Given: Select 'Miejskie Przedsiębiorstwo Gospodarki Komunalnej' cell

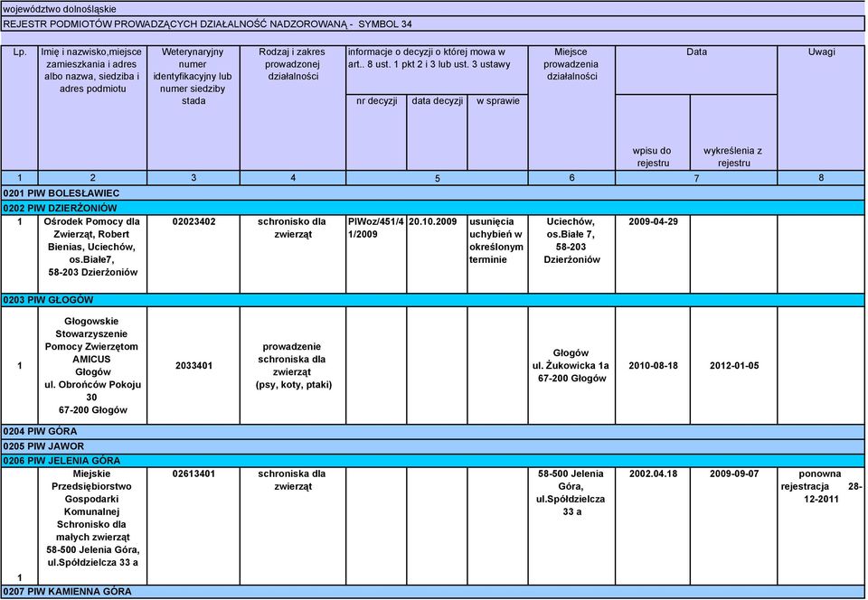Looking at the screenshot, I should click(92, 526).
